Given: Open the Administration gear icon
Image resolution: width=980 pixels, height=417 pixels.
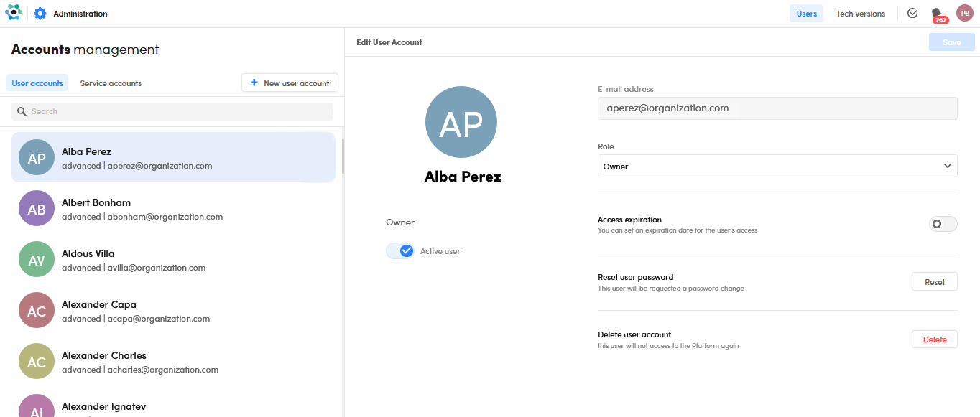Looking at the screenshot, I should (x=40, y=14).
